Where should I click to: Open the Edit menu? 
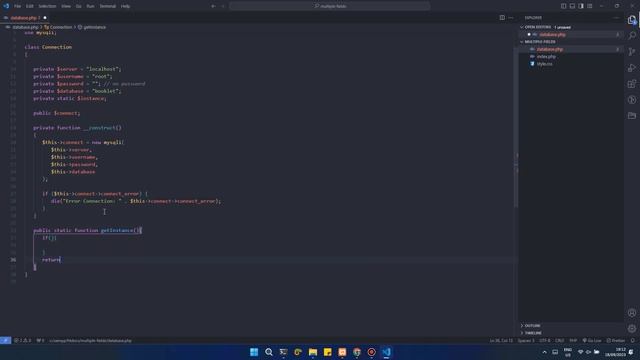coord(30,6)
